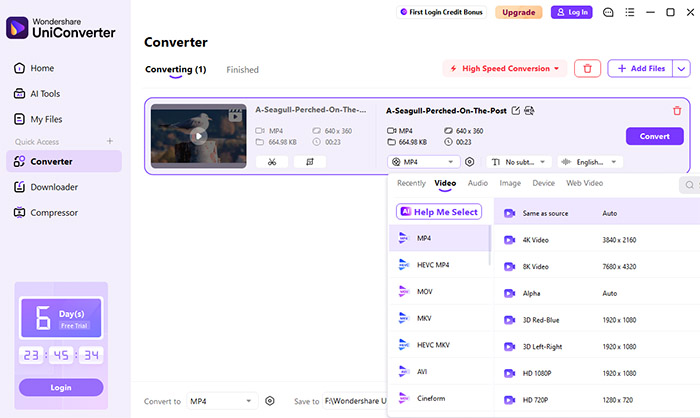This screenshot has height=418, width=700.
Task: Open the English audio track dropdown
Action: pos(590,162)
